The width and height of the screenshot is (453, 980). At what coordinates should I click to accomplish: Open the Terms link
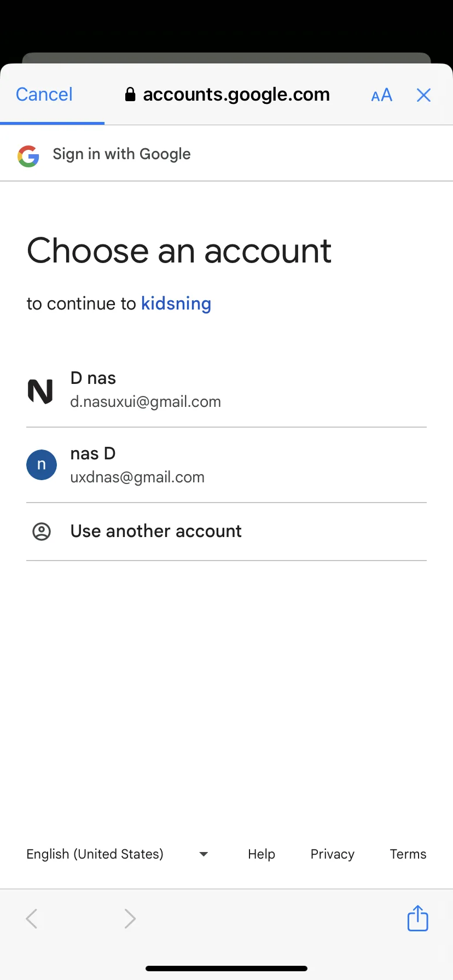point(408,854)
